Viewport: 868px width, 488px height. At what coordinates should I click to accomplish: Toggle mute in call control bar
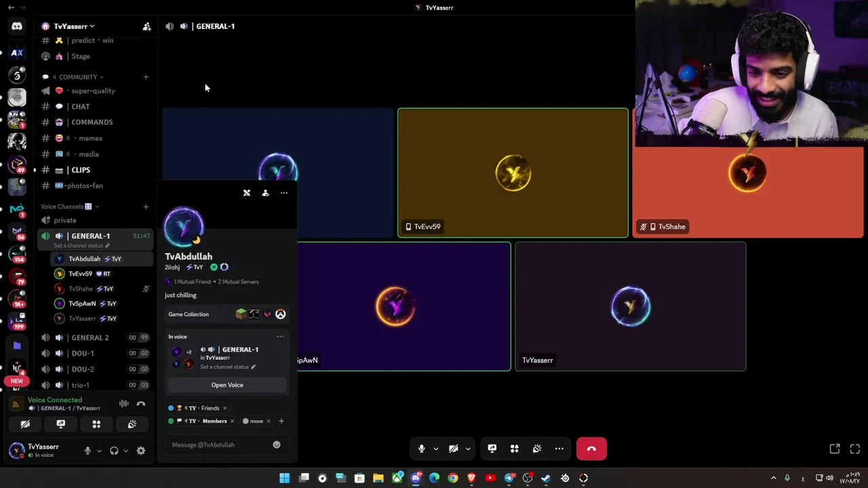click(422, 449)
